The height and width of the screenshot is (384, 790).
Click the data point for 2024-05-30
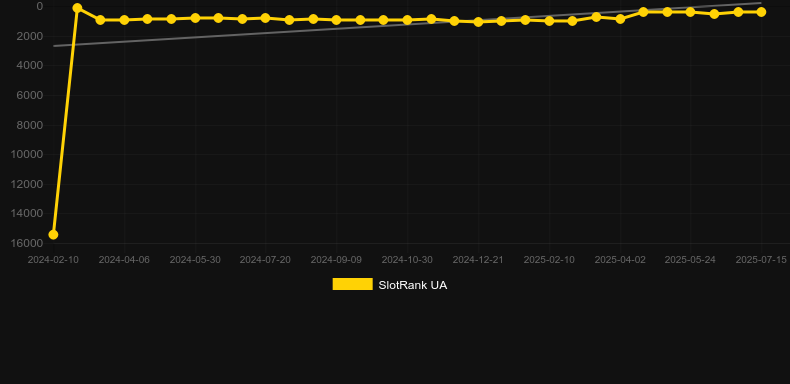tap(195, 18)
